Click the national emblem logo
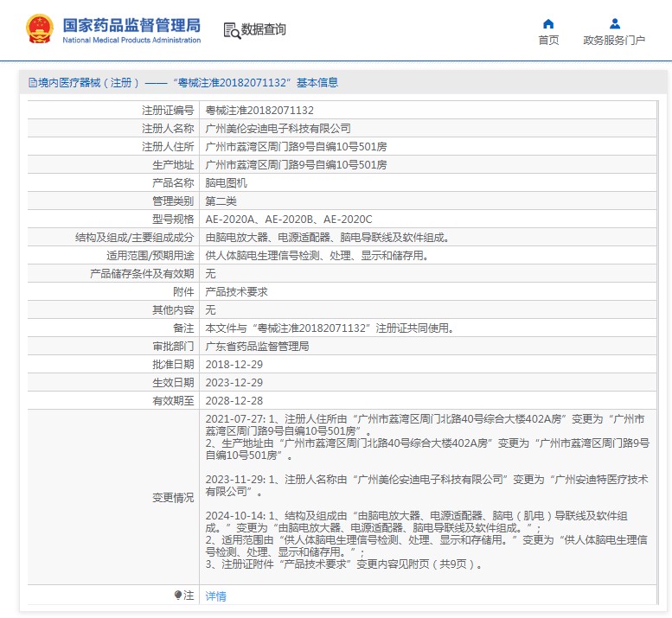This screenshot has width=672, height=618. [39, 29]
